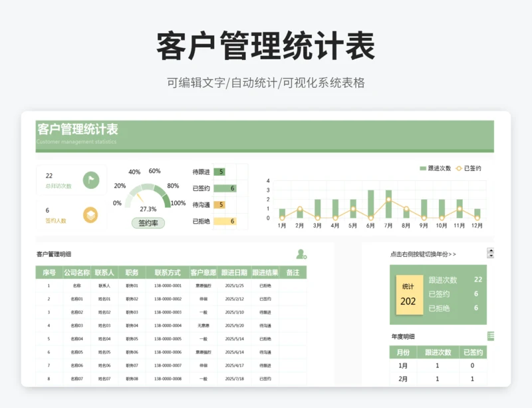
Task: Click the gauge needle pointing at 27.3%
Action: pos(140,197)
